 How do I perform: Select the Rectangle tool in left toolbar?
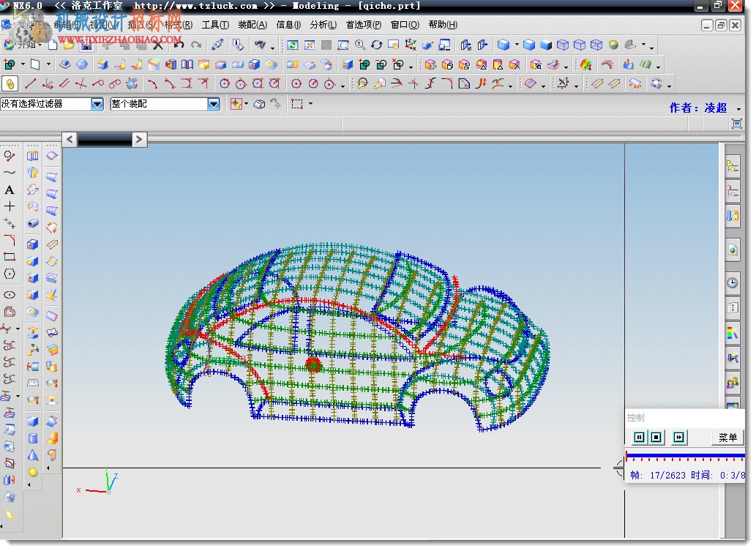pos(10,257)
